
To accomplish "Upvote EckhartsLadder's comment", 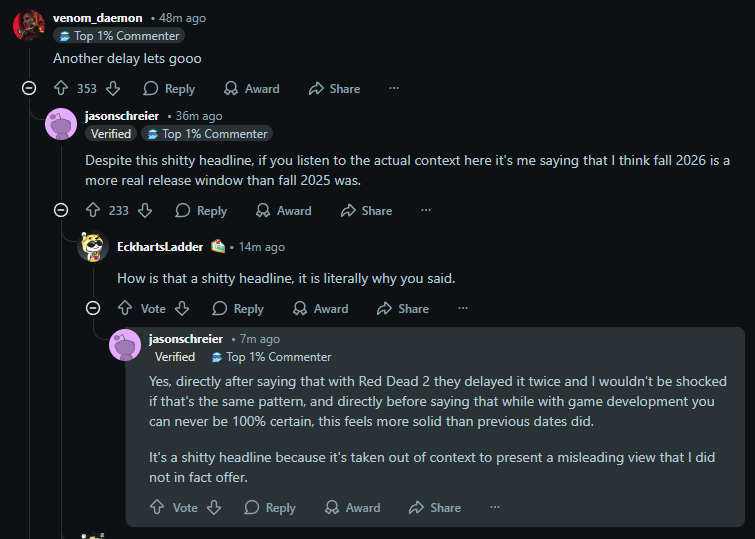I will (x=125, y=309).
